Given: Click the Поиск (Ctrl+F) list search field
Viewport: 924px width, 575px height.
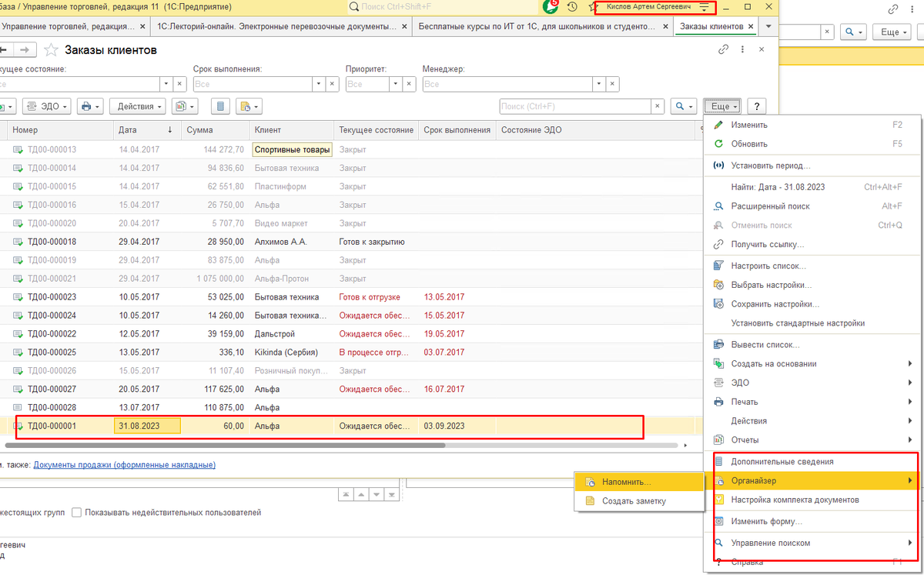Looking at the screenshot, I should 575,106.
